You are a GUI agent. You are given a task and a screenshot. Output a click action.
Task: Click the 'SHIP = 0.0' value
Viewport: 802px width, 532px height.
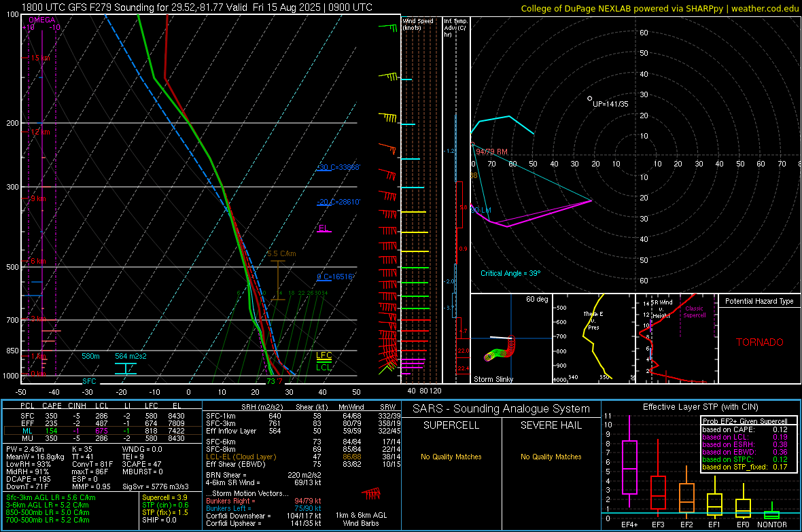tap(159, 520)
